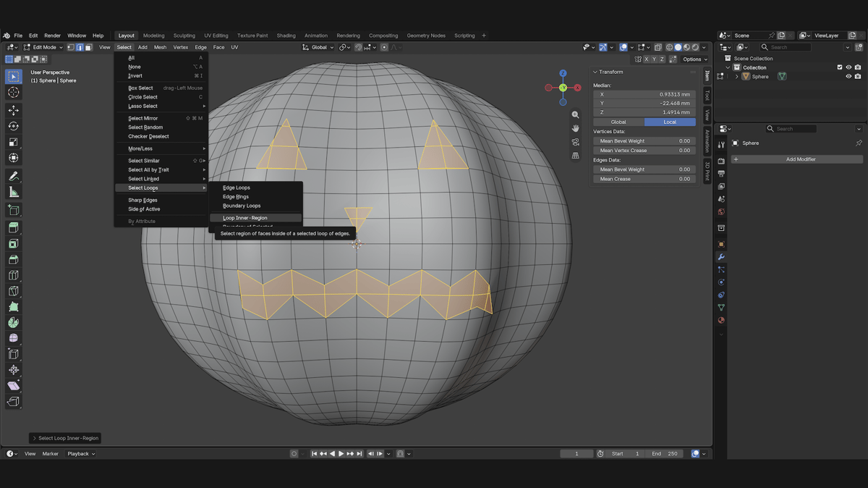This screenshot has height=488, width=868.
Task: Hide the Sphere object in viewport
Action: tap(848, 77)
